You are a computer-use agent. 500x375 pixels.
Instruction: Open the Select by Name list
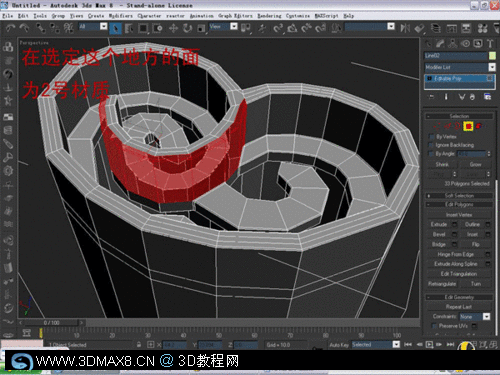(x=129, y=28)
